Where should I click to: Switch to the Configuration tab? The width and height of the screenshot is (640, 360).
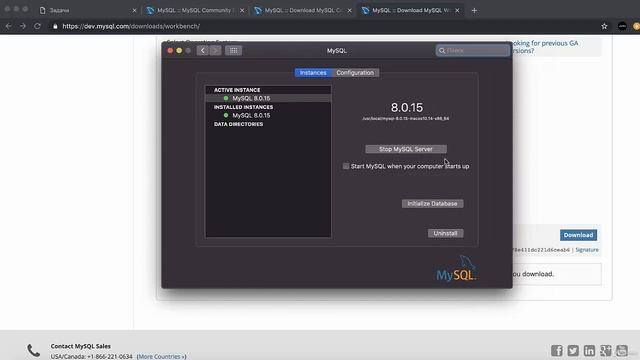[x=355, y=73]
